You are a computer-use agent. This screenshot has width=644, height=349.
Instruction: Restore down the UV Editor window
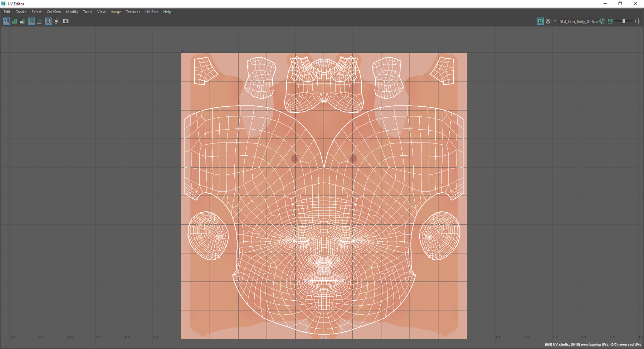coord(620,4)
